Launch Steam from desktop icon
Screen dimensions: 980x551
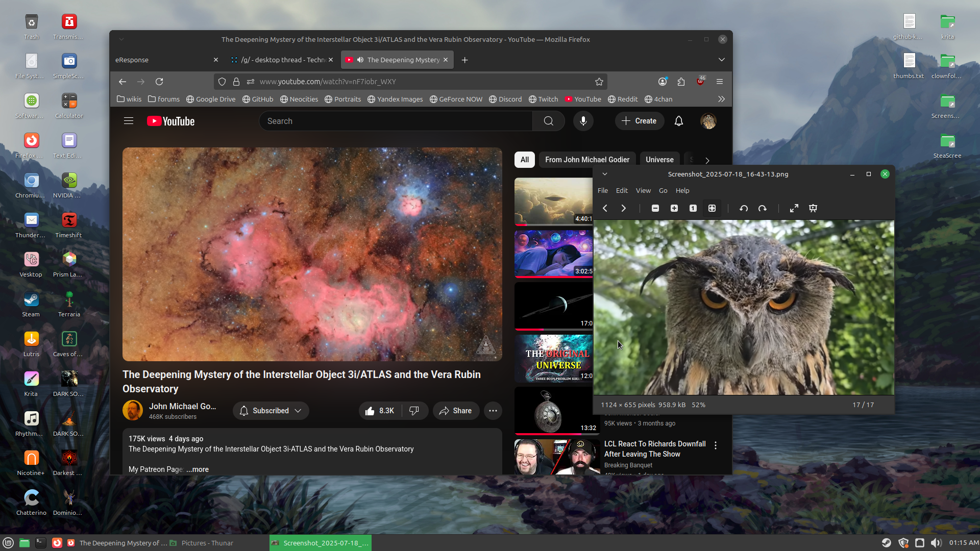coord(31,304)
